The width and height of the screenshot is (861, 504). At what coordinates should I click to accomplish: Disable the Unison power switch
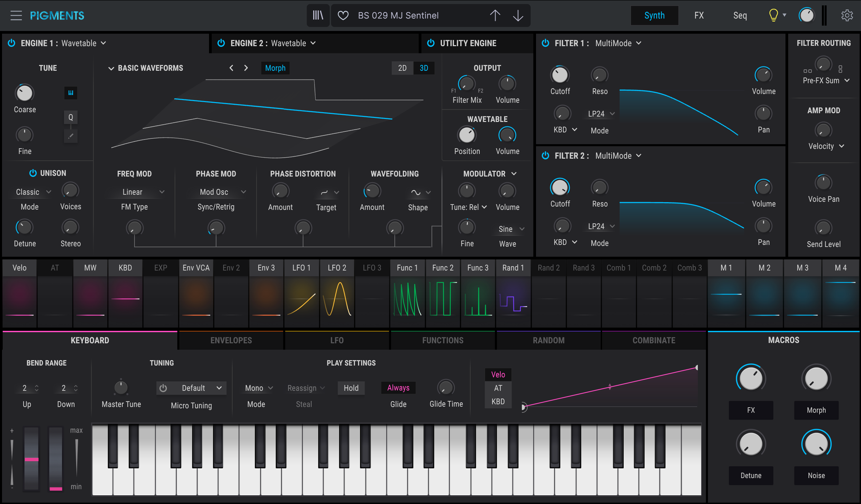33,173
